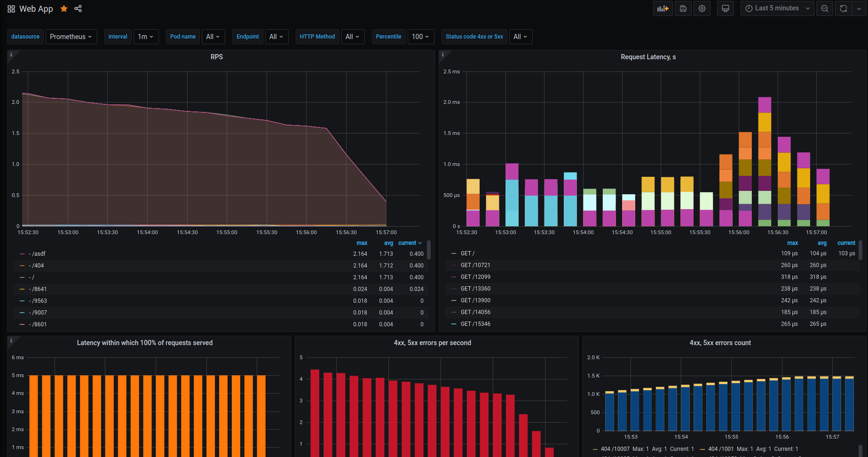This screenshot has width=868, height=457.
Task: Click the Latency 100% panel info icon
Action: coord(11,340)
